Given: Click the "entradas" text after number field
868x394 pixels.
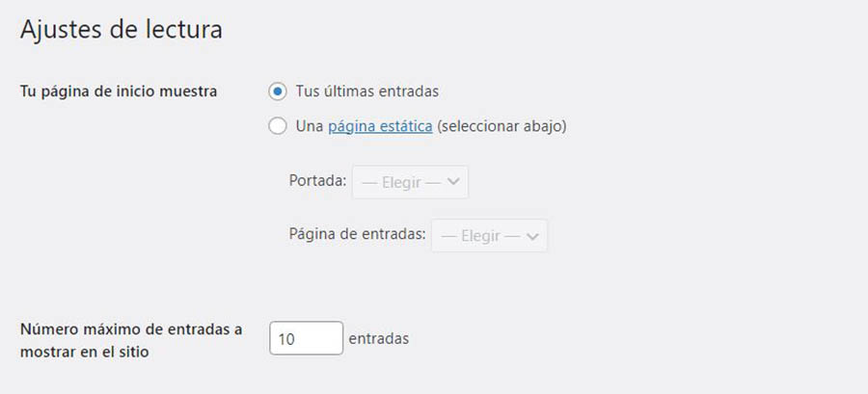Looking at the screenshot, I should pyautogui.click(x=379, y=338).
